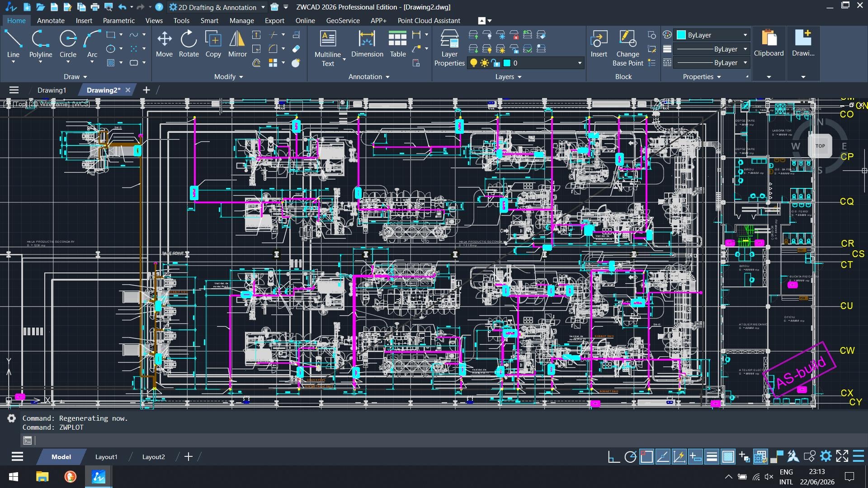
Task: Select the Erase tool icon
Action: point(296,49)
